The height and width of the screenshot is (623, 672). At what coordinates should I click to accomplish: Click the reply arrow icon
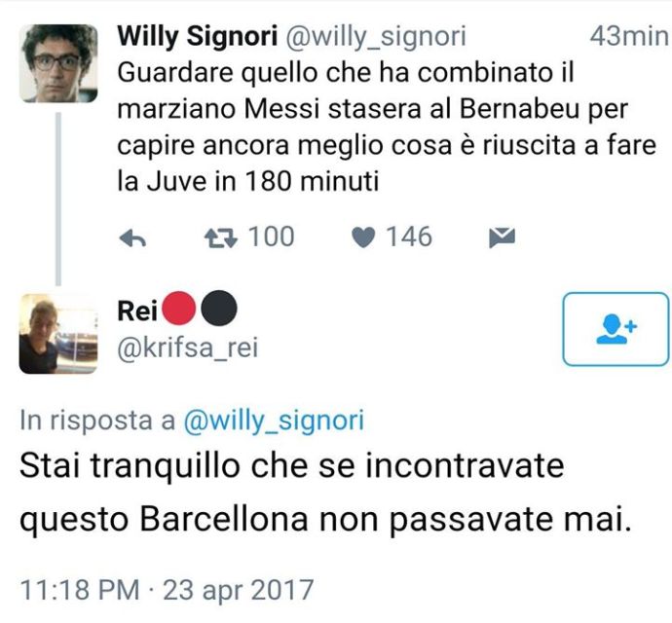[132, 238]
